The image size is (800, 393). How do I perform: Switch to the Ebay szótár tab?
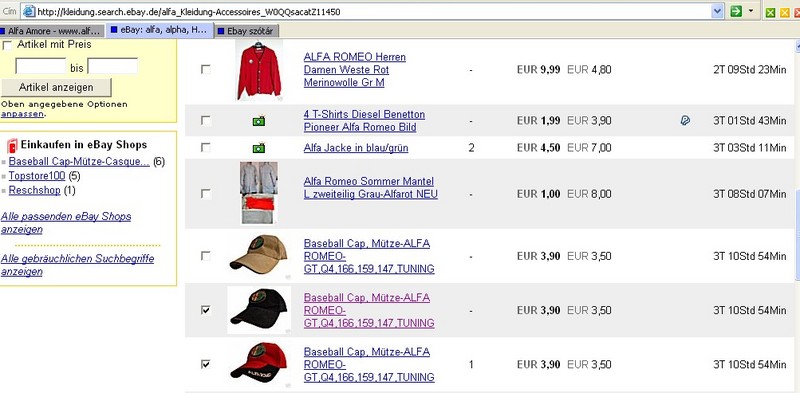(x=246, y=31)
